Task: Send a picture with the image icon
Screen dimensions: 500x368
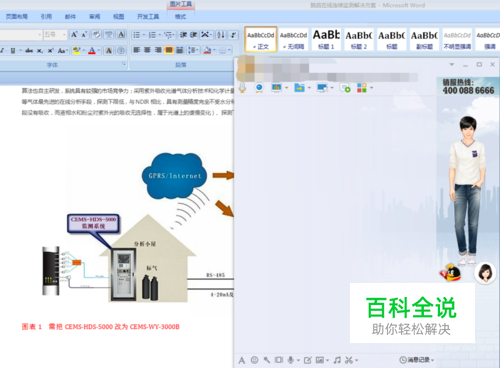Action: click(x=320, y=360)
